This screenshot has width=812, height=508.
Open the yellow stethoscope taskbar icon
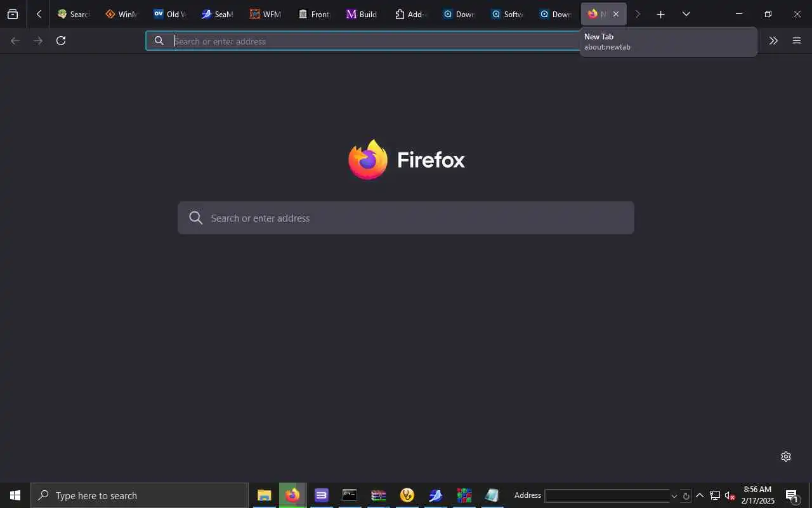click(407, 495)
